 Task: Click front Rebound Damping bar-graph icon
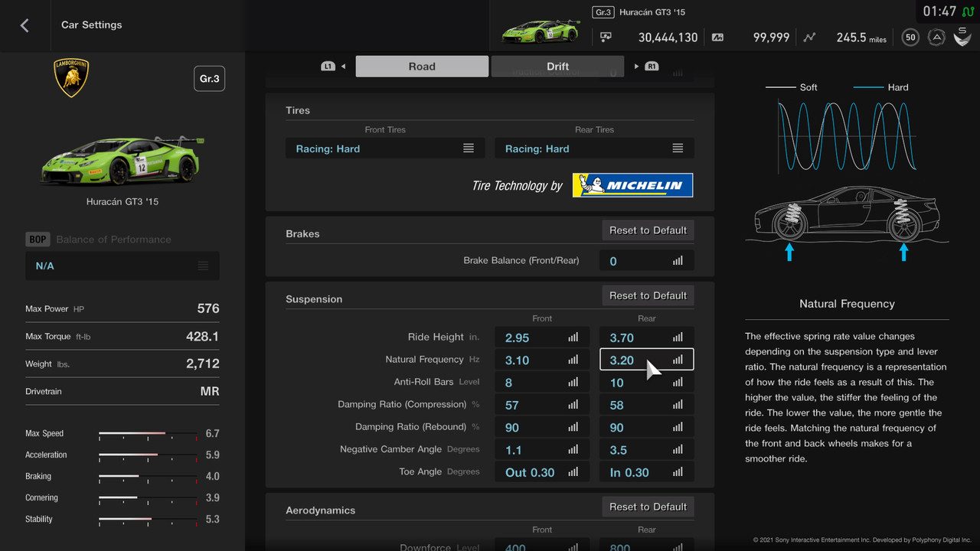pos(573,427)
